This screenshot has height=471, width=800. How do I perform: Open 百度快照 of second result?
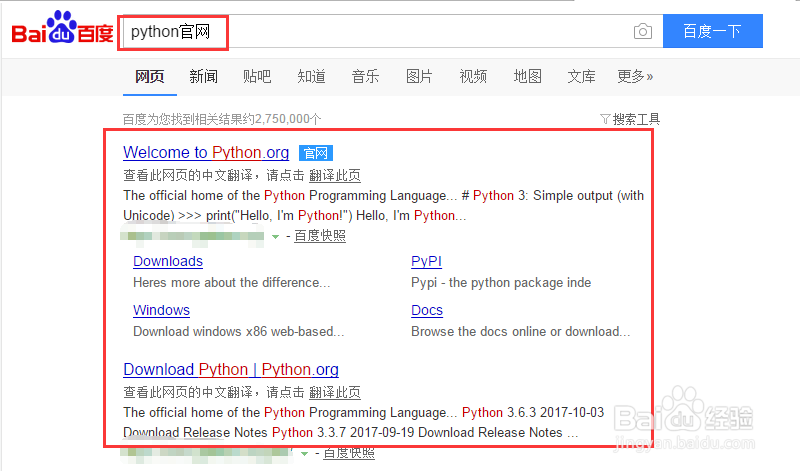click(349, 453)
